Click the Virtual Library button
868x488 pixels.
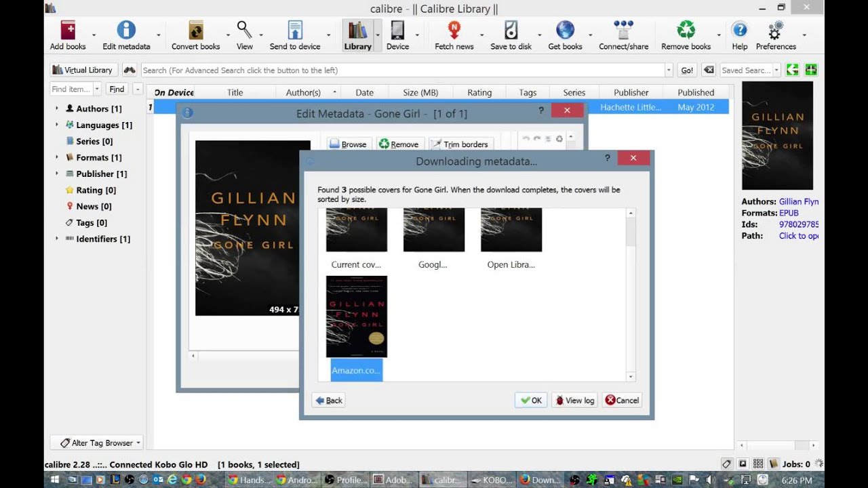point(84,70)
